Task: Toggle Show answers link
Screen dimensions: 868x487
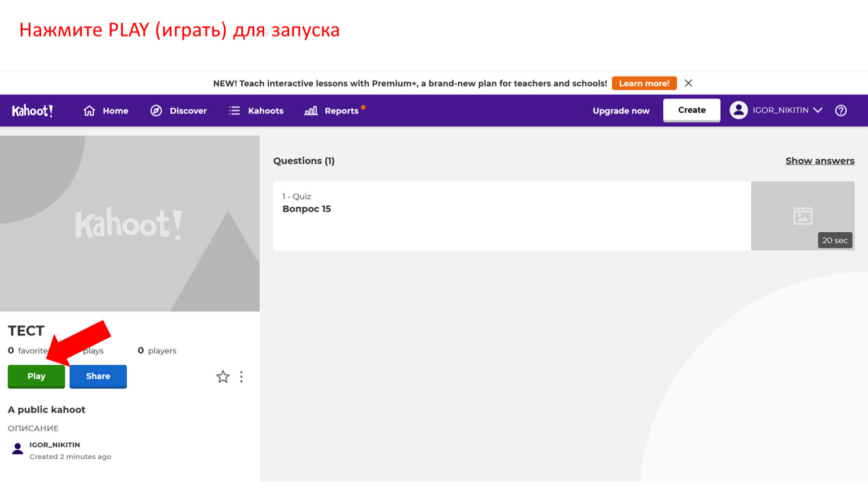Action: click(x=820, y=161)
